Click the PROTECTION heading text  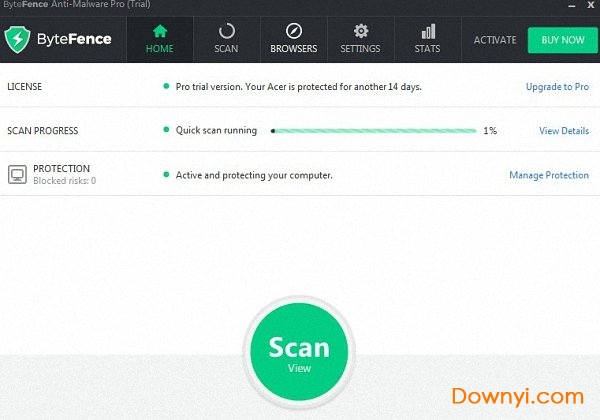61,169
